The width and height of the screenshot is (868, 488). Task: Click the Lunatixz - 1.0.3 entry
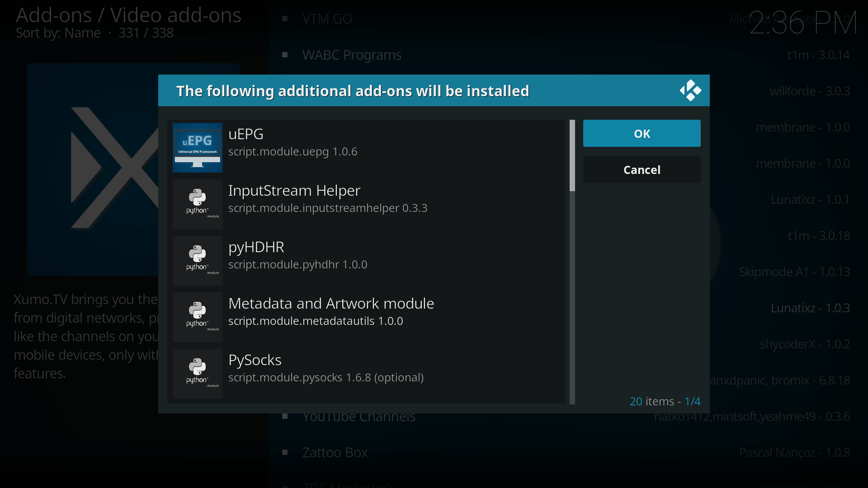810,308
